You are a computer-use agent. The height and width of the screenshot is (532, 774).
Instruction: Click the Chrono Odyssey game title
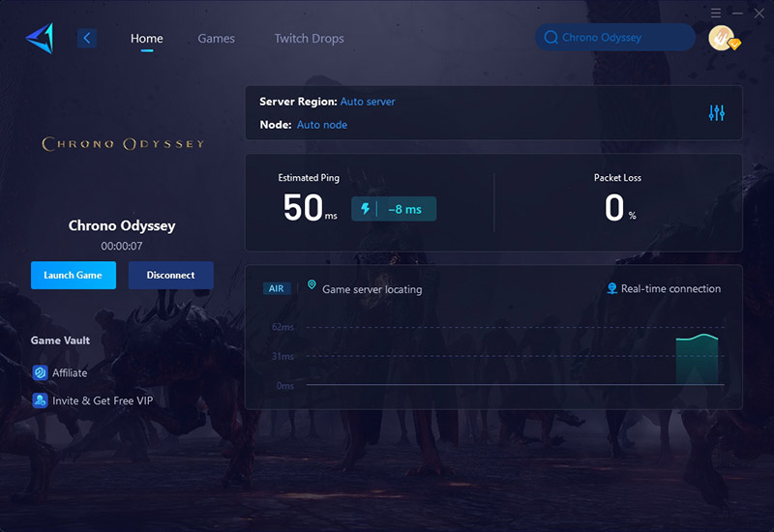coord(122,225)
